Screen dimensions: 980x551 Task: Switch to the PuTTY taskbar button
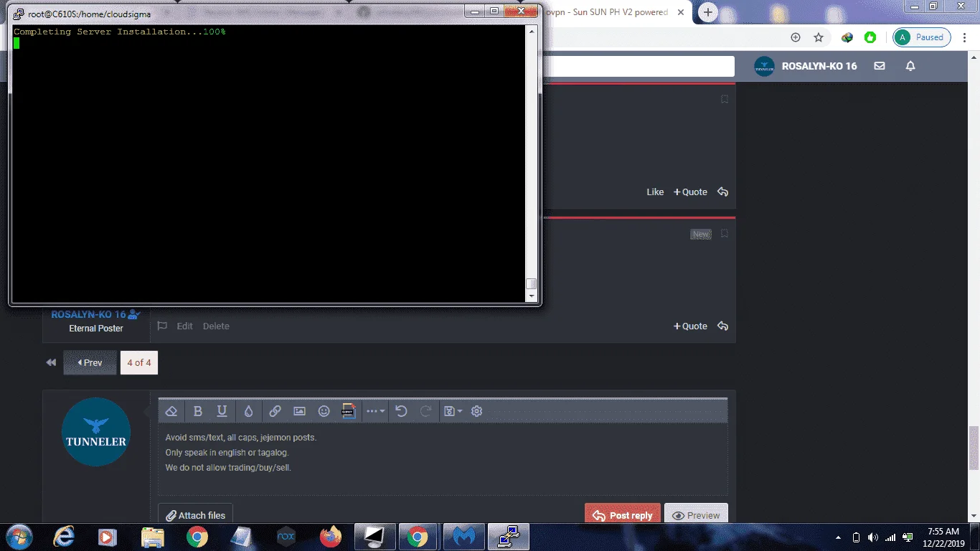(x=509, y=537)
